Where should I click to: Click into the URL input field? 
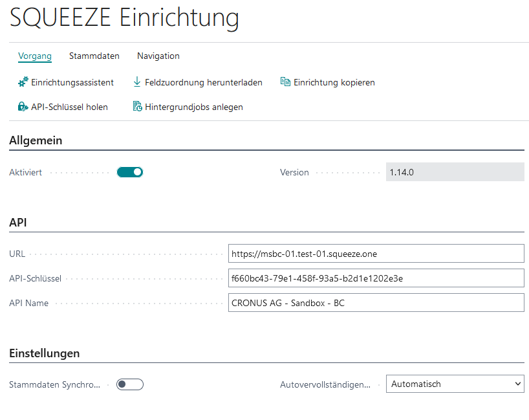tap(376, 254)
